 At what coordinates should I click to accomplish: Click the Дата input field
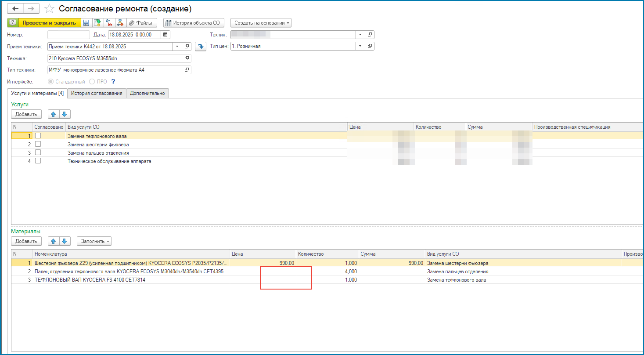click(x=135, y=35)
